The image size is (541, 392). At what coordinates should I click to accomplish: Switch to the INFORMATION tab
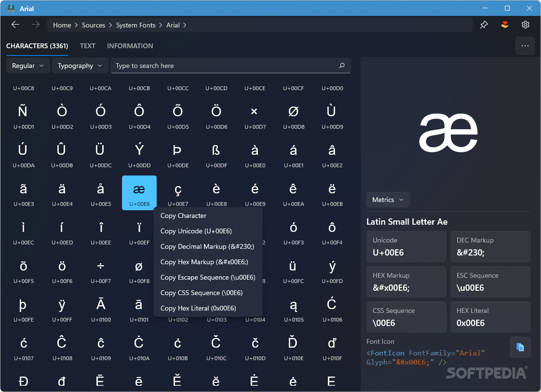[130, 46]
